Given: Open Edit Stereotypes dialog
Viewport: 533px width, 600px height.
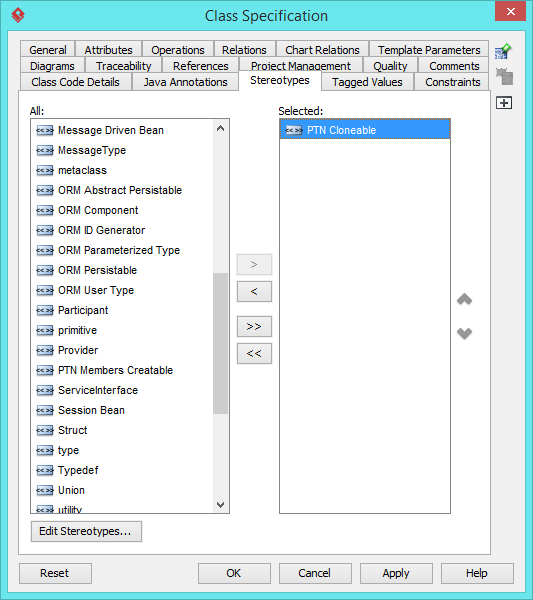Looking at the screenshot, I should pos(86,531).
